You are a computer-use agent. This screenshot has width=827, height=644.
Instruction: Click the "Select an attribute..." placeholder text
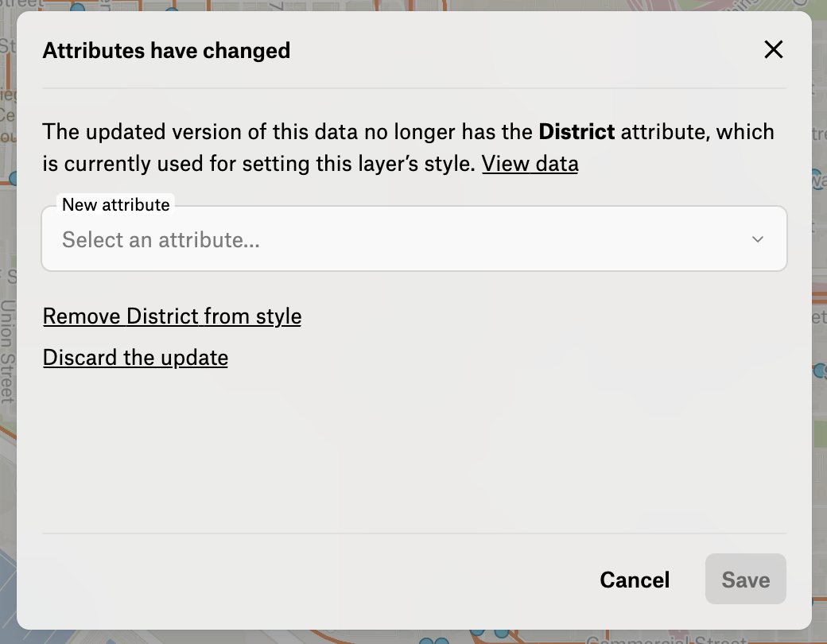(161, 239)
